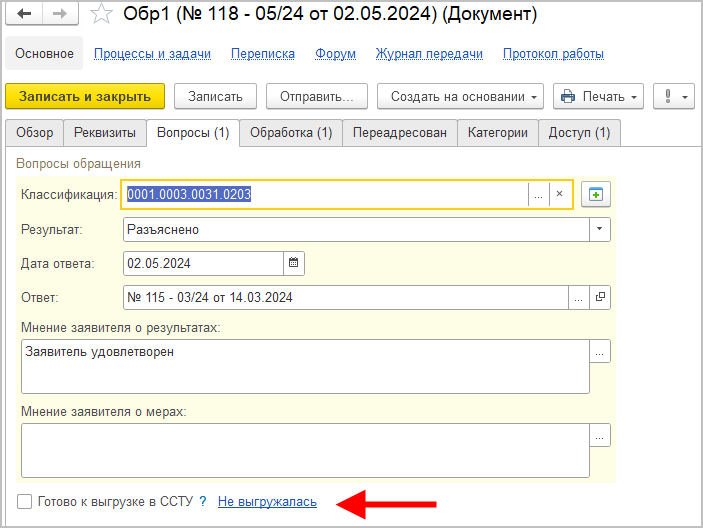703x528 pixels.
Task: Open selection for Мнение заявителя о результатах
Action: (x=600, y=352)
